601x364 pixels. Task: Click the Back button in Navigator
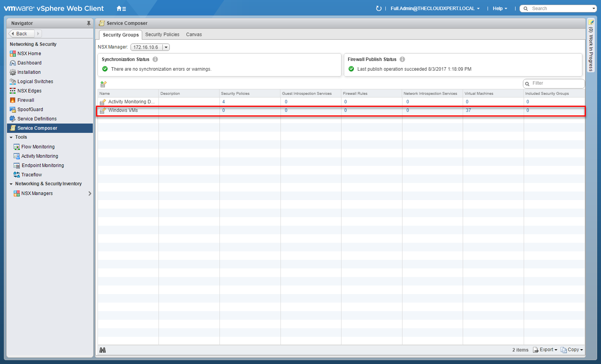(x=21, y=34)
